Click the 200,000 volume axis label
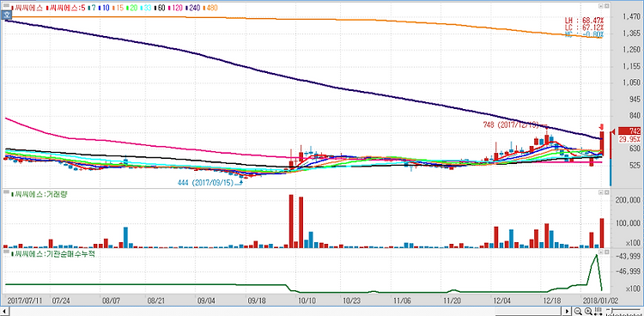 629,201
